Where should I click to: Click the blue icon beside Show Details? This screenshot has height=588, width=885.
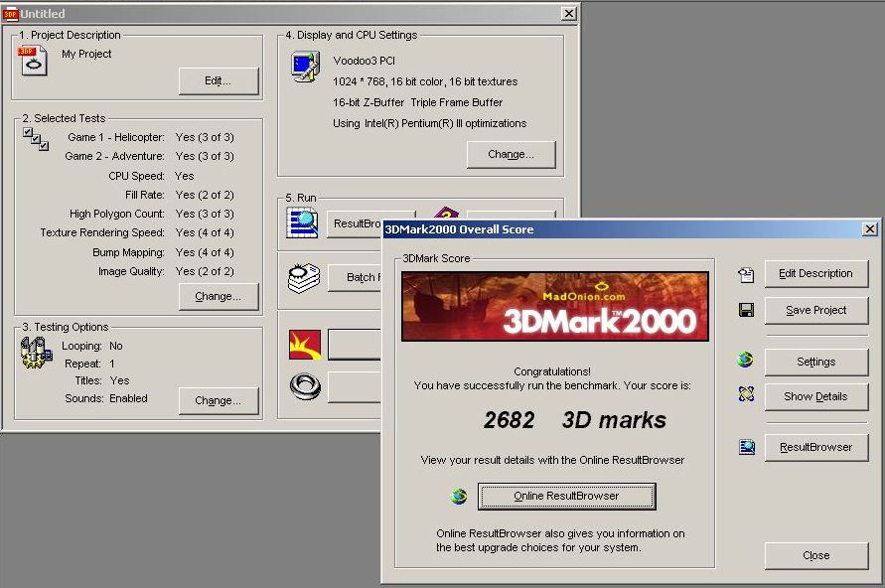click(x=746, y=393)
